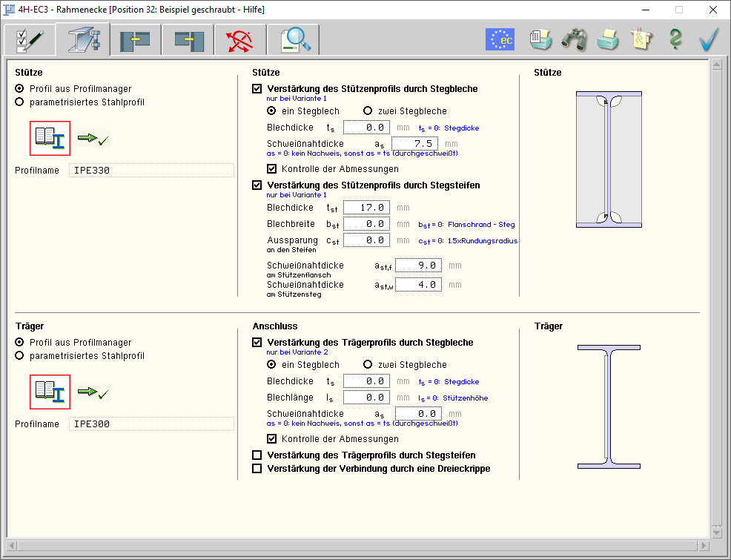This screenshot has width=731, height=560.
Task: Check Verstärkung des Trägerprofils durch Stegsteifen
Action: [x=257, y=455]
